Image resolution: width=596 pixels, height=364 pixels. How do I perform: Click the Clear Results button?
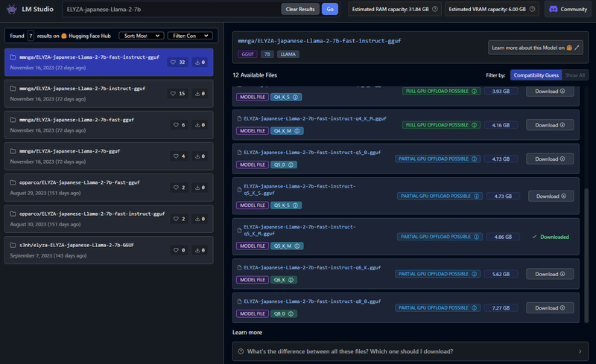(300, 9)
